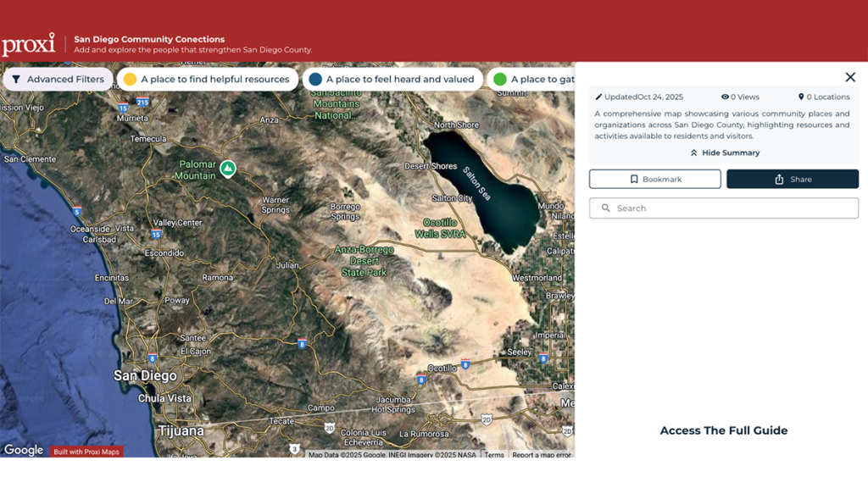Open the Terms link in map attribution
868x488 pixels.
point(494,455)
